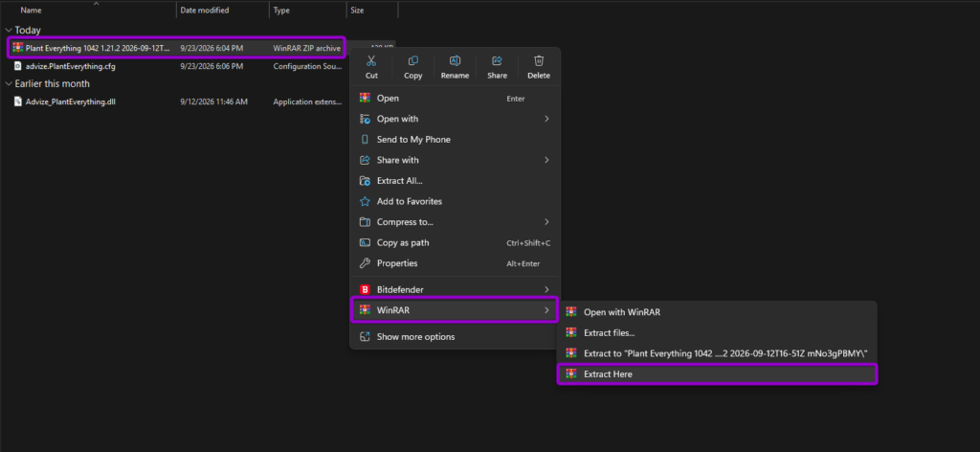This screenshot has width=980, height=452.
Task: Choose Open in the context menu
Action: click(x=455, y=98)
